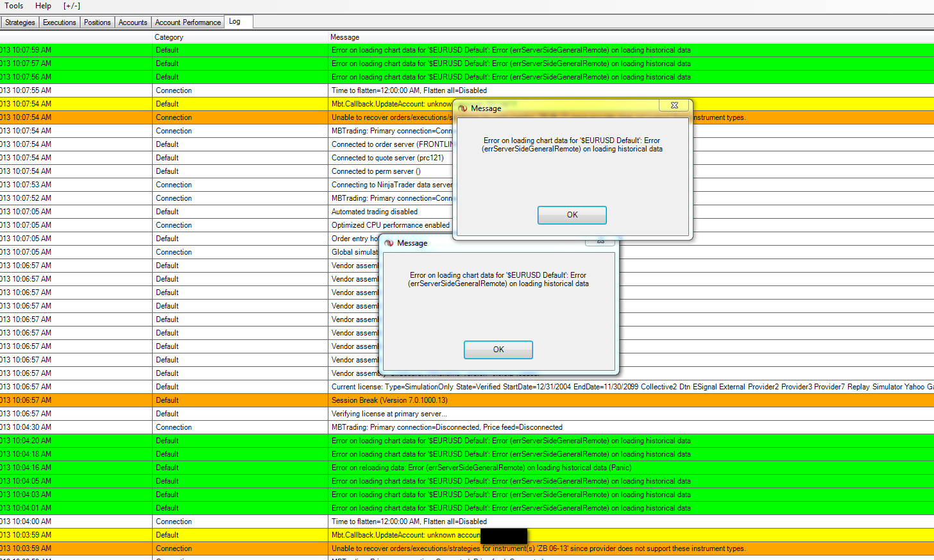Open the Help menu

(43, 6)
